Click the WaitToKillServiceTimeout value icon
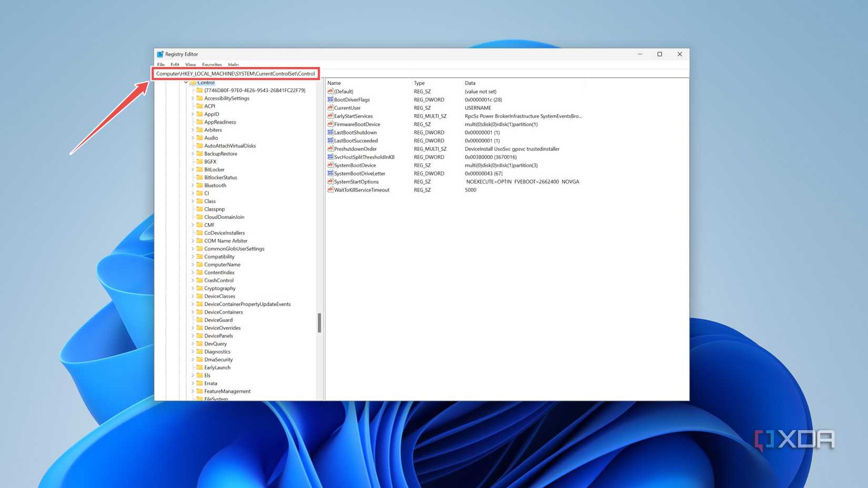 coord(330,190)
